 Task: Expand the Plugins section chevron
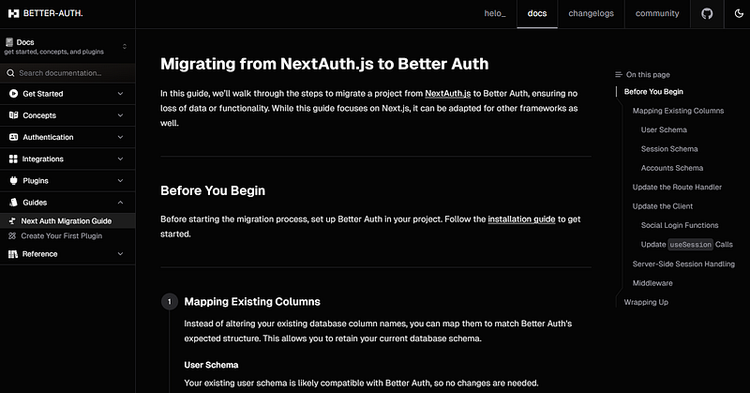pyautogui.click(x=121, y=181)
